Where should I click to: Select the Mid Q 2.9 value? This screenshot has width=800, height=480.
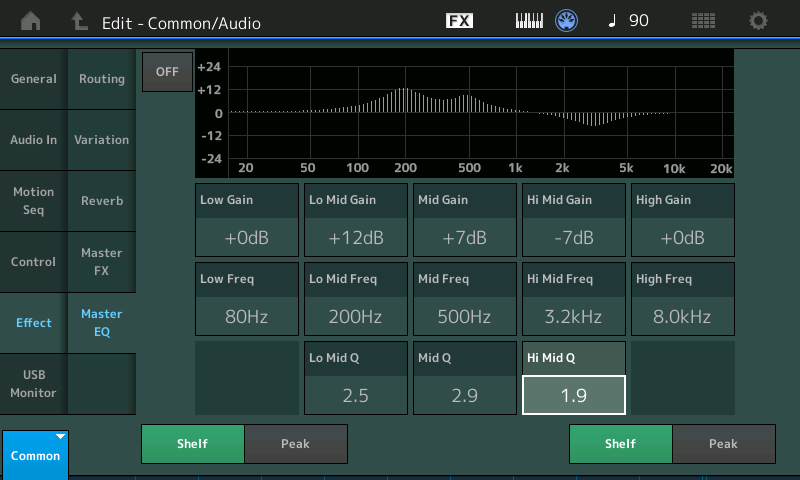[465, 395]
